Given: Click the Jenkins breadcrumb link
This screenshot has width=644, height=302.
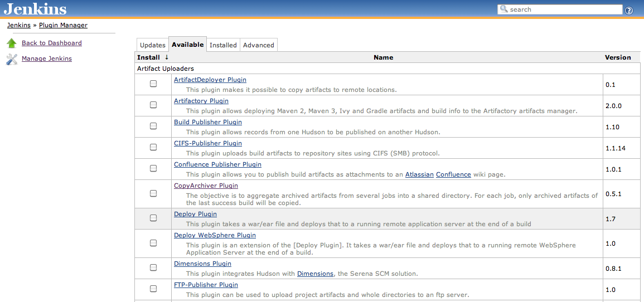Looking at the screenshot, I should 19,25.
